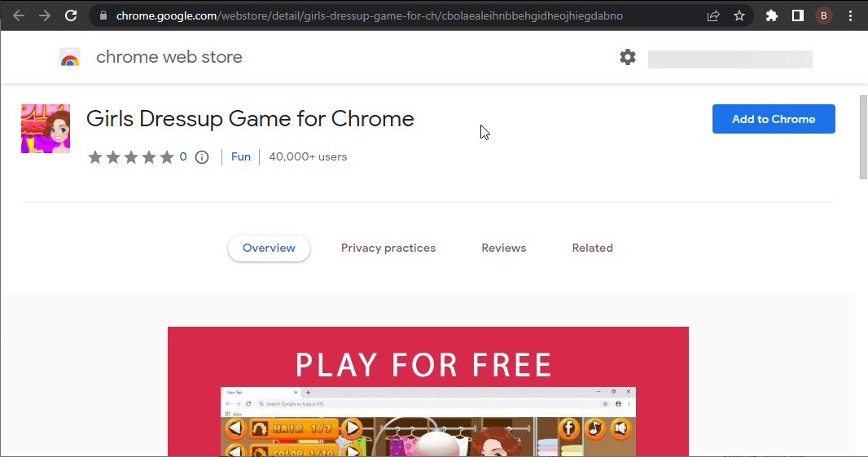Toggle the browser side panel icon
868x457 pixels.
798,16
